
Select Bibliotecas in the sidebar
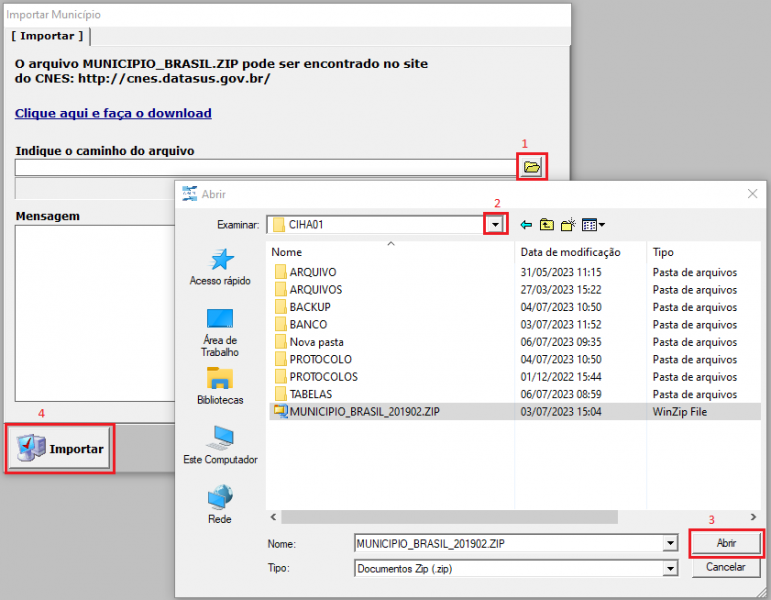pos(220,386)
